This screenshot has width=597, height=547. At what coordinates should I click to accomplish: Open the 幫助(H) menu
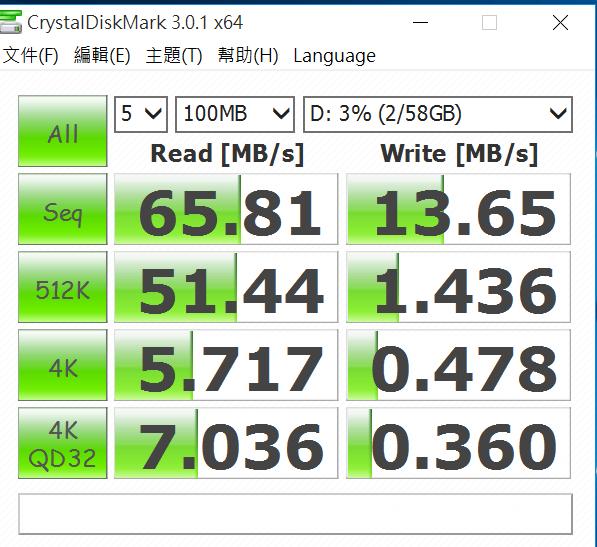(x=248, y=56)
